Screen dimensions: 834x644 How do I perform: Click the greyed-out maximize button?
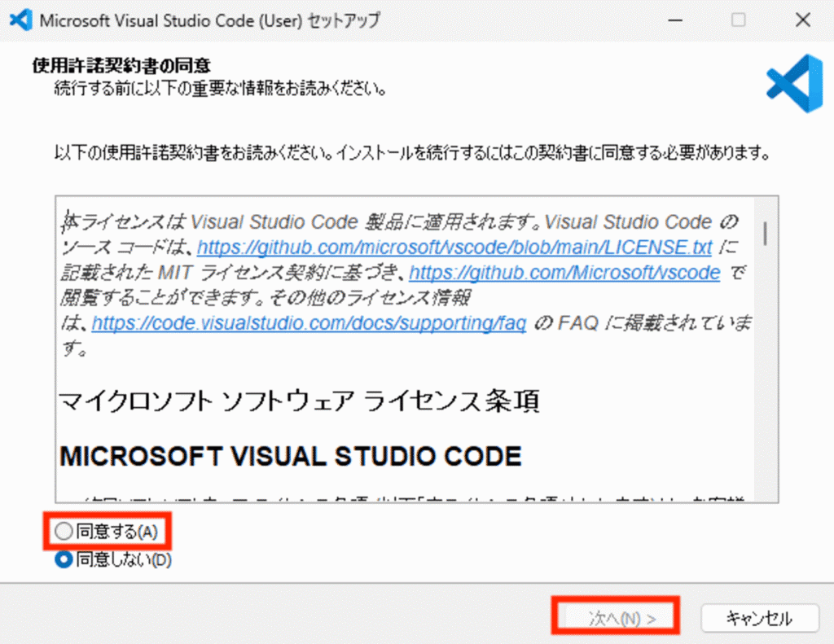pos(738,20)
